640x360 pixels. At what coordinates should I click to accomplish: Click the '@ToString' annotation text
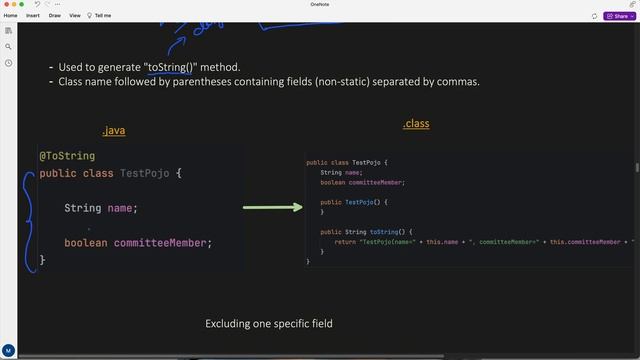pos(67,156)
